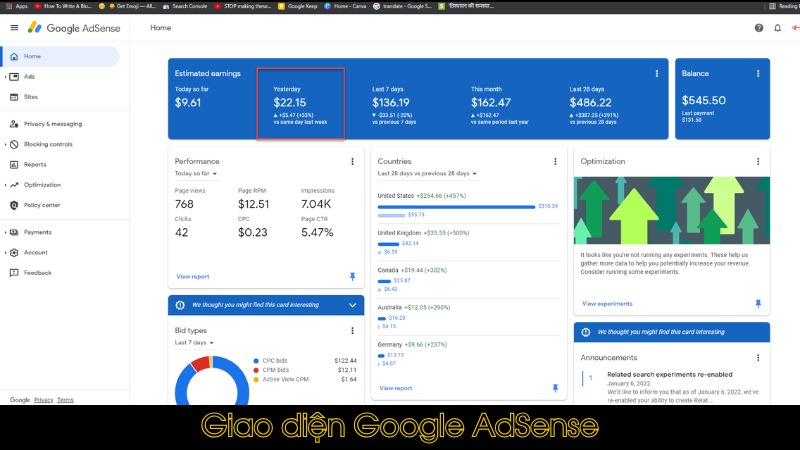The image size is (800, 450).
Task: Click the Sites icon in sidebar
Action: (x=14, y=97)
